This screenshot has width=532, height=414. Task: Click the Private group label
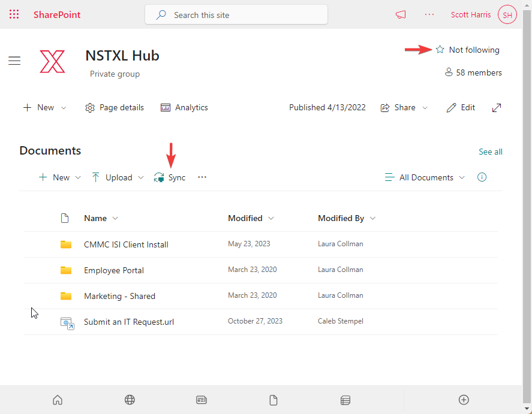click(115, 74)
